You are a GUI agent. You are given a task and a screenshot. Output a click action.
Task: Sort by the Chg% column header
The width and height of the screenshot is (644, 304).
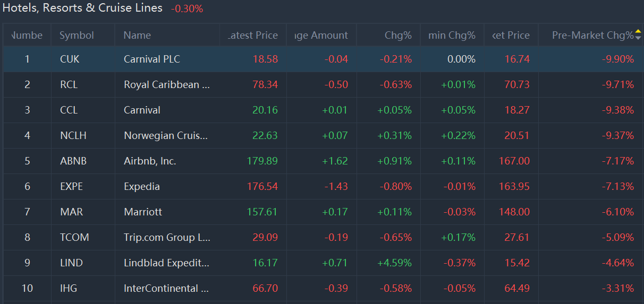(398, 35)
